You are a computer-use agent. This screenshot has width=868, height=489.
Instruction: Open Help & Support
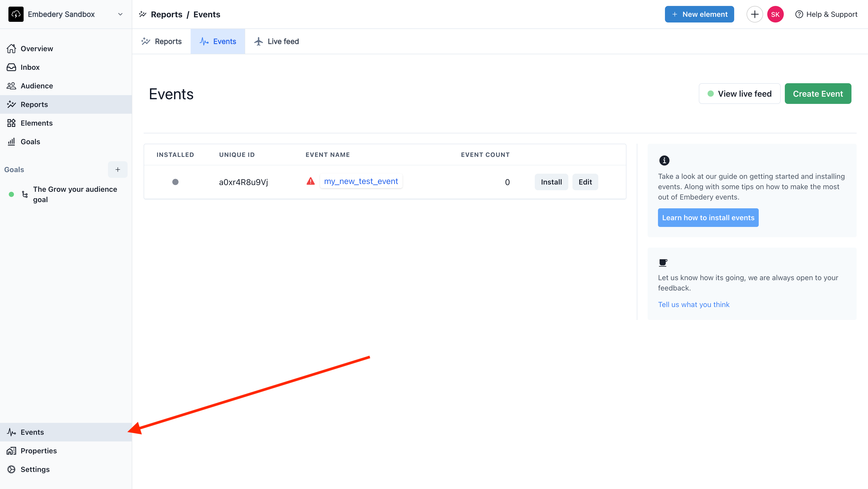point(826,14)
